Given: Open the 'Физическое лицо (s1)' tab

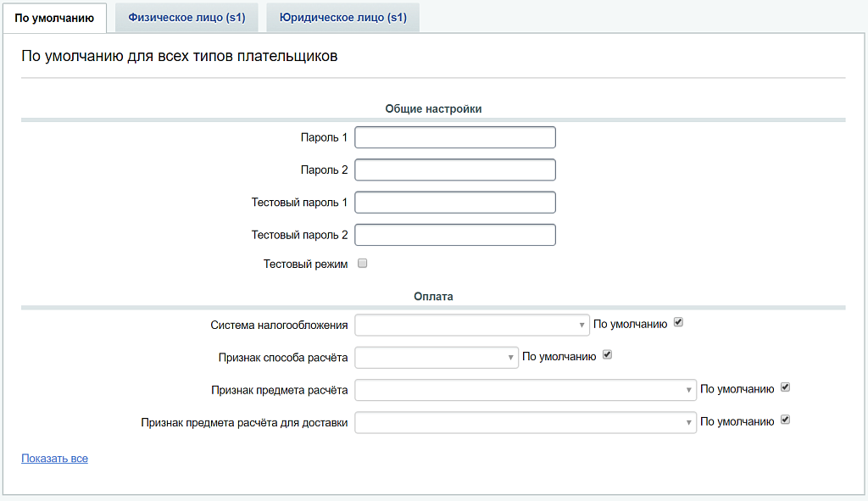Looking at the screenshot, I should coord(186,18).
